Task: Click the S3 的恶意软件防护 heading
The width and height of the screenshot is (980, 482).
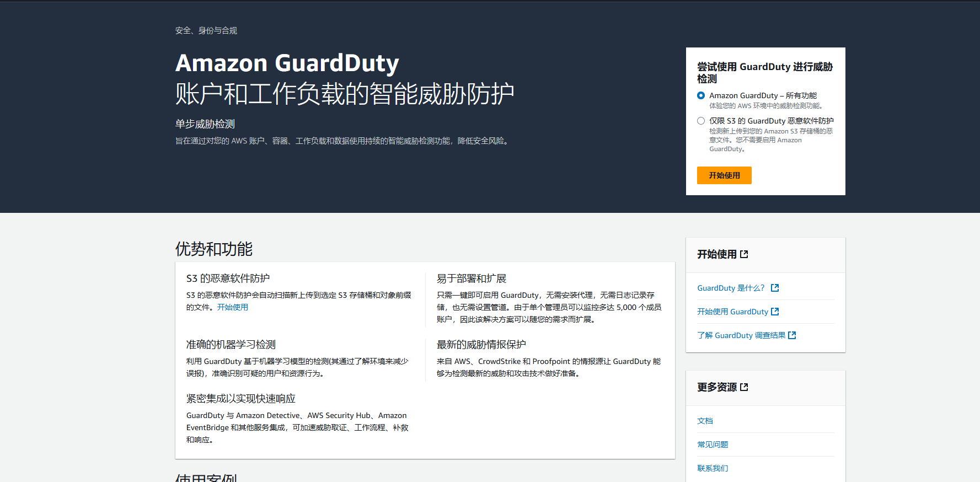Action: (x=228, y=279)
